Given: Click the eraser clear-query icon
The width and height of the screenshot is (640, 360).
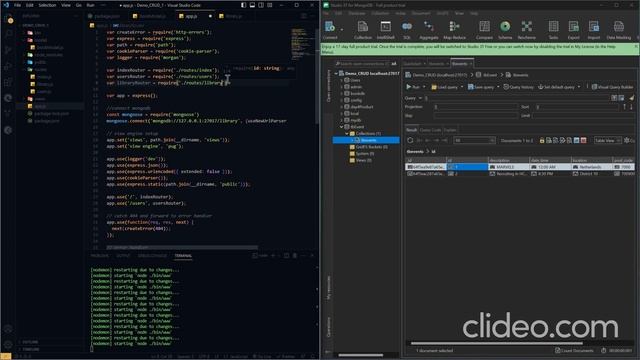Looking at the screenshot, I should click(x=632, y=98).
